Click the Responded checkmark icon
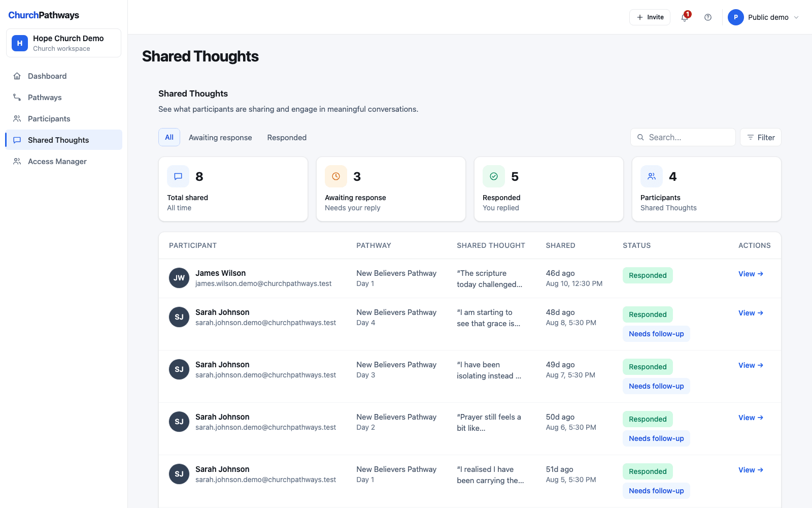The height and width of the screenshot is (508, 812). 494,176
